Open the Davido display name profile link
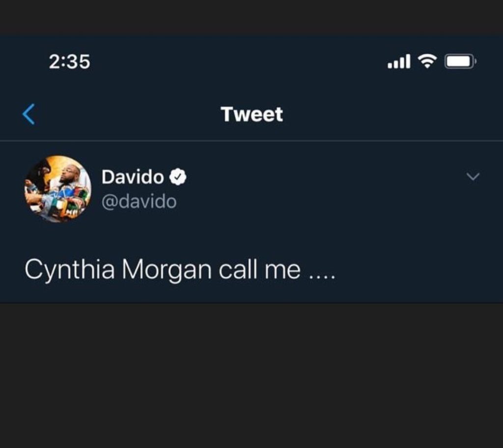Image resolution: width=503 pixels, height=448 pixels. (x=133, y=177)
